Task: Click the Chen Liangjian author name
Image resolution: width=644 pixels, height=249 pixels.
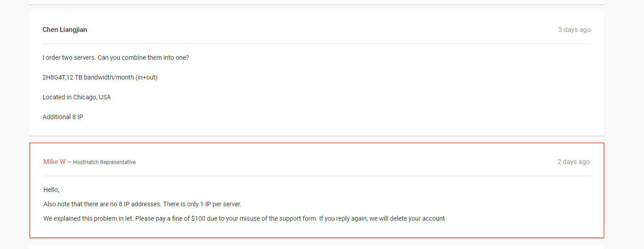Action: coord(65,30)
